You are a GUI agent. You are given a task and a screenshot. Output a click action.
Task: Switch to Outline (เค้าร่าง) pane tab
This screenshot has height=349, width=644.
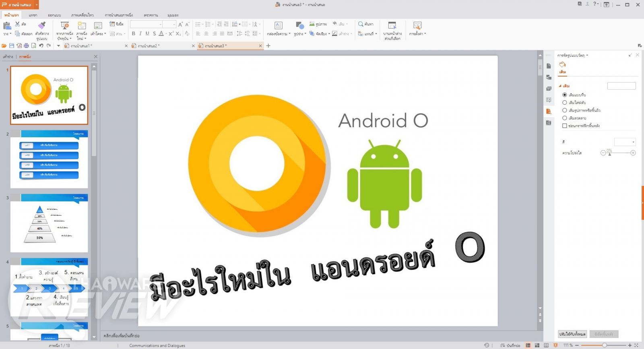(x=8, y=57)
